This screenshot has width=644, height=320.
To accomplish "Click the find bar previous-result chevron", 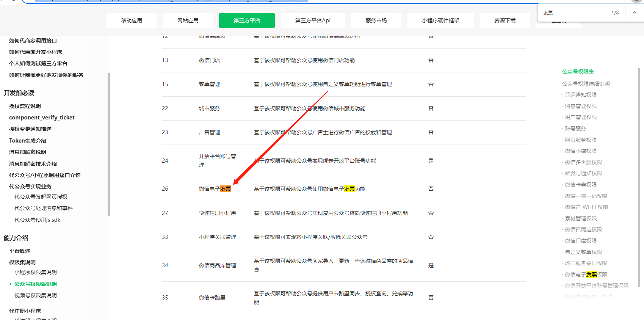I will (634, 13).
